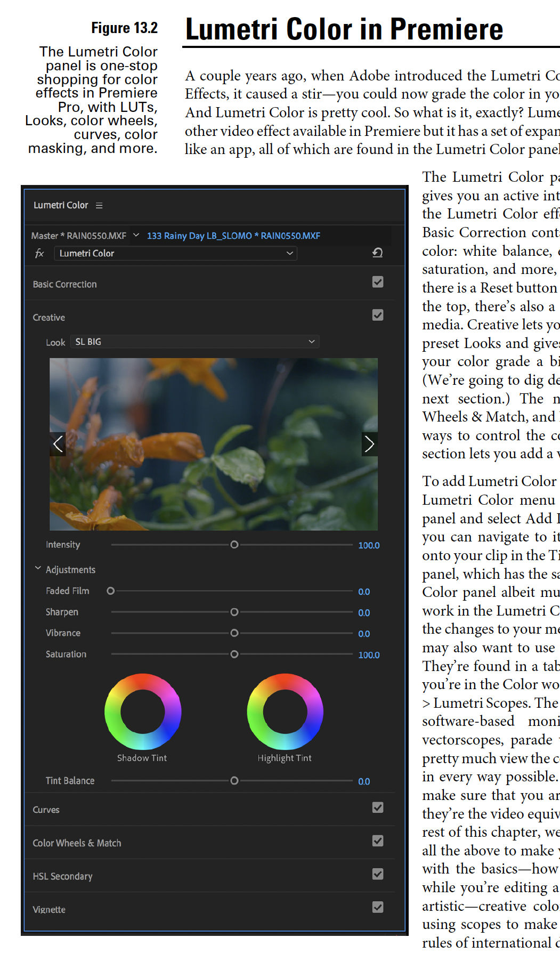
Task: Click the Sharpen slider handle
Action: (234, 612)
